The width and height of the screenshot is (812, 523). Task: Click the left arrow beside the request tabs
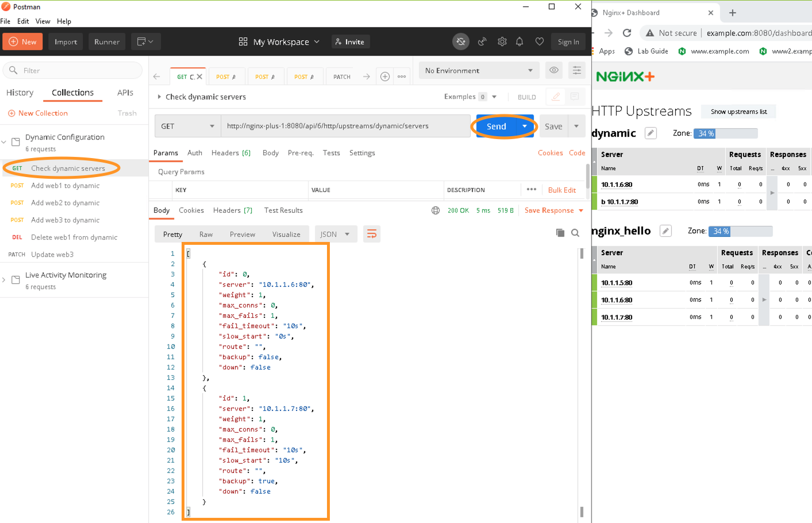pos(157,76)
